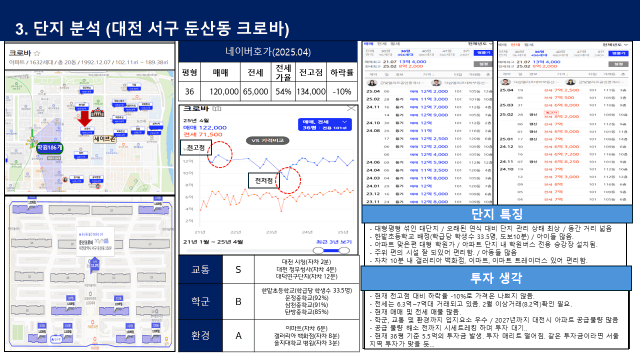Click the second agent avatar in the left list
Image resolution: width=640 pixels, height=360 pixels.
[x=436, y=83]
